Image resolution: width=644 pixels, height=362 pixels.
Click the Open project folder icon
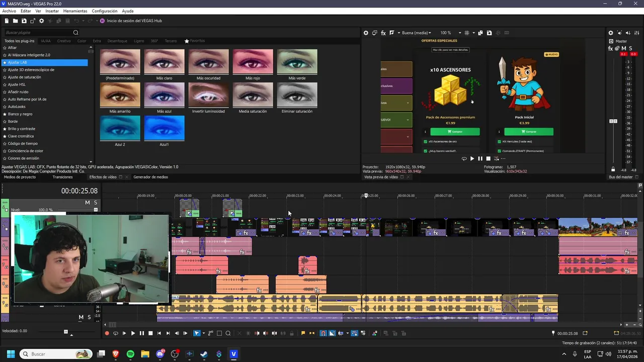(x=15, y=21)
